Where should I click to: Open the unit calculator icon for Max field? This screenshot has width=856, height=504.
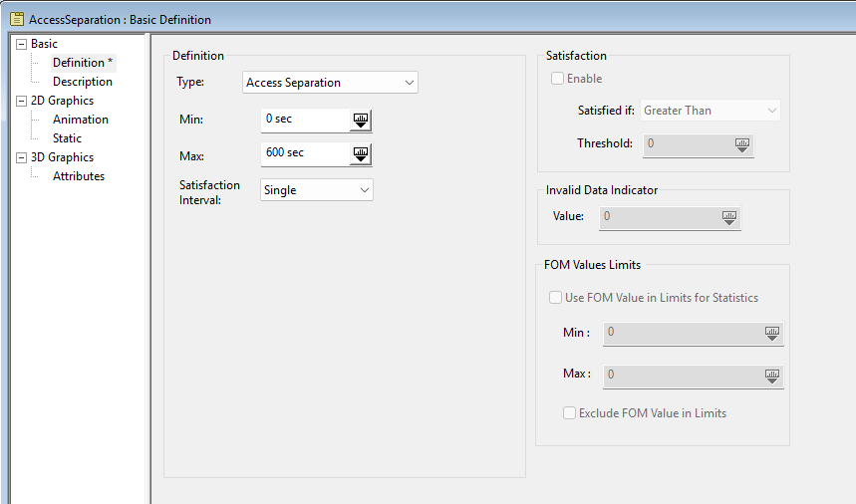361,154
